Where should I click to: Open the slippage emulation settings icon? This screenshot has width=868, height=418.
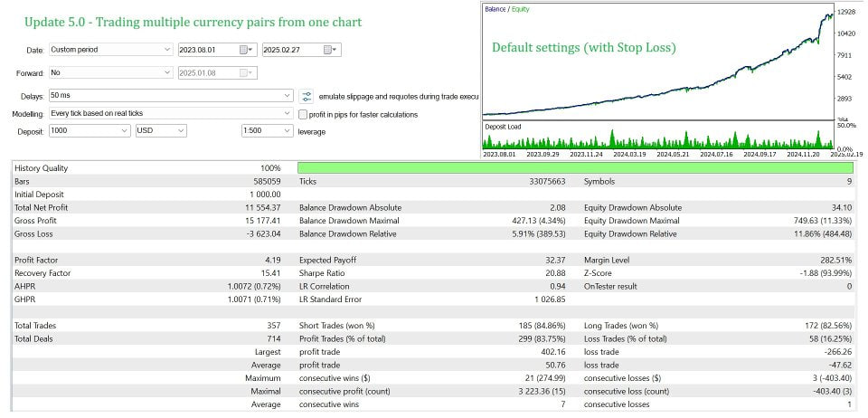tap(307, 95)
